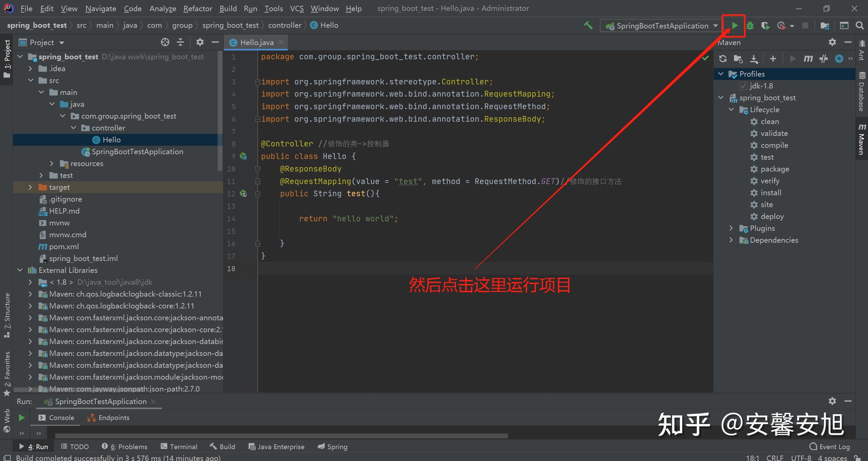Screen dimensions: 868x461
Task: Collapse the Profiles node in Maven
Action: [721, 74]
